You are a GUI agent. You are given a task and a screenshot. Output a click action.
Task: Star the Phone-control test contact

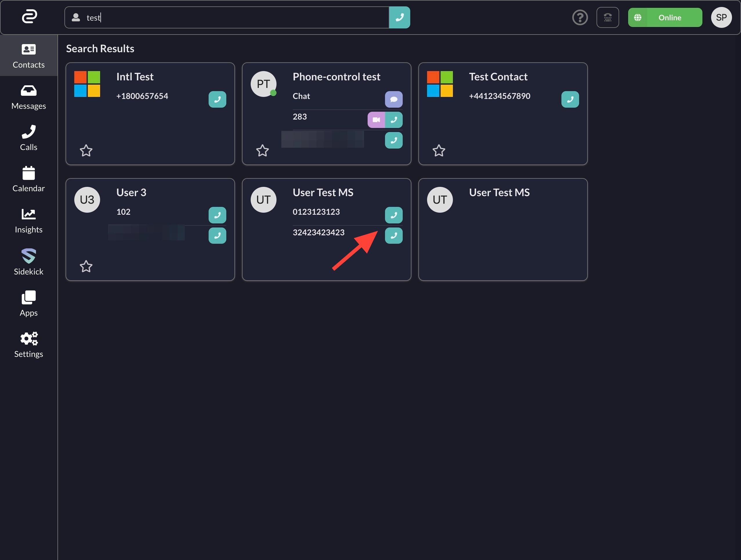[262, 151]
